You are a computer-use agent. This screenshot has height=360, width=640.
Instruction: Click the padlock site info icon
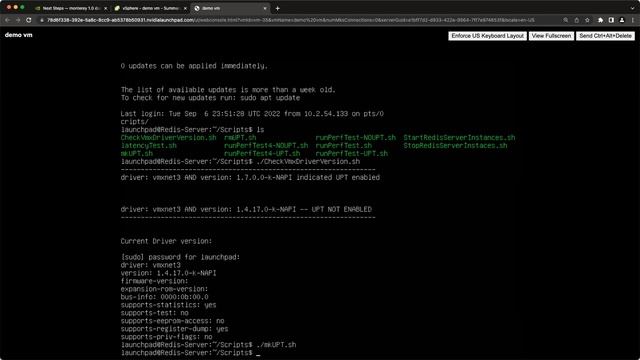click(42, 20)
